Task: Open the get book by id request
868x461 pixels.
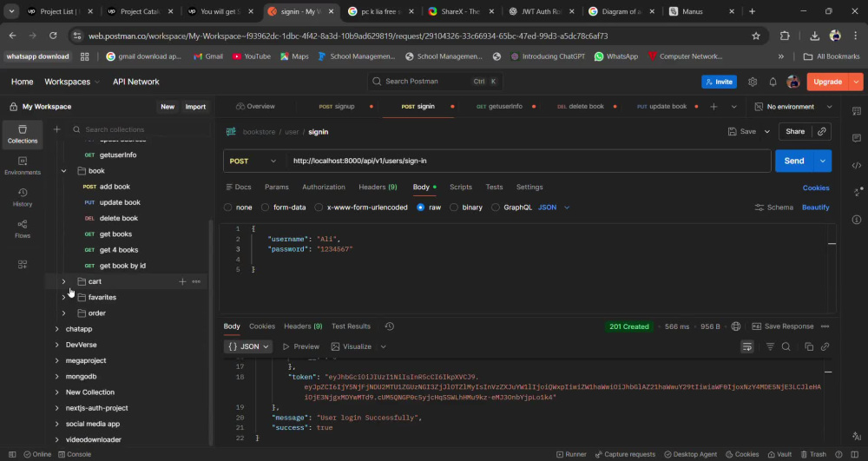Action: (122, 266)
